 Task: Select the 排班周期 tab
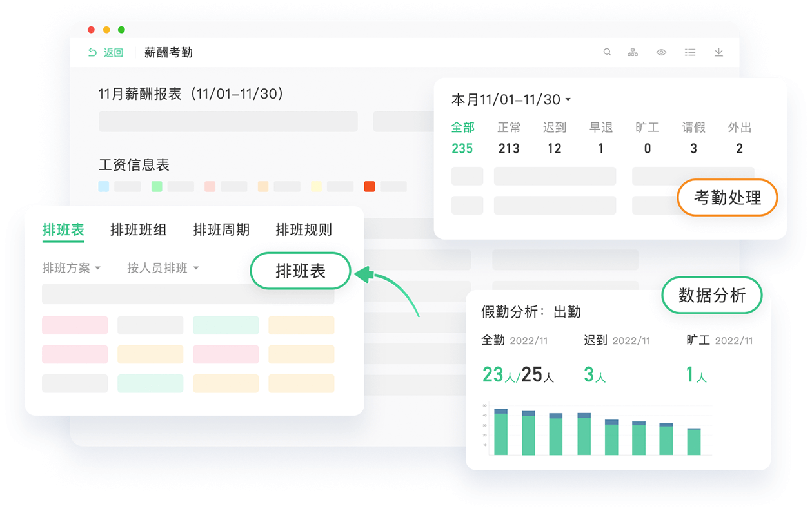point(221,229)
